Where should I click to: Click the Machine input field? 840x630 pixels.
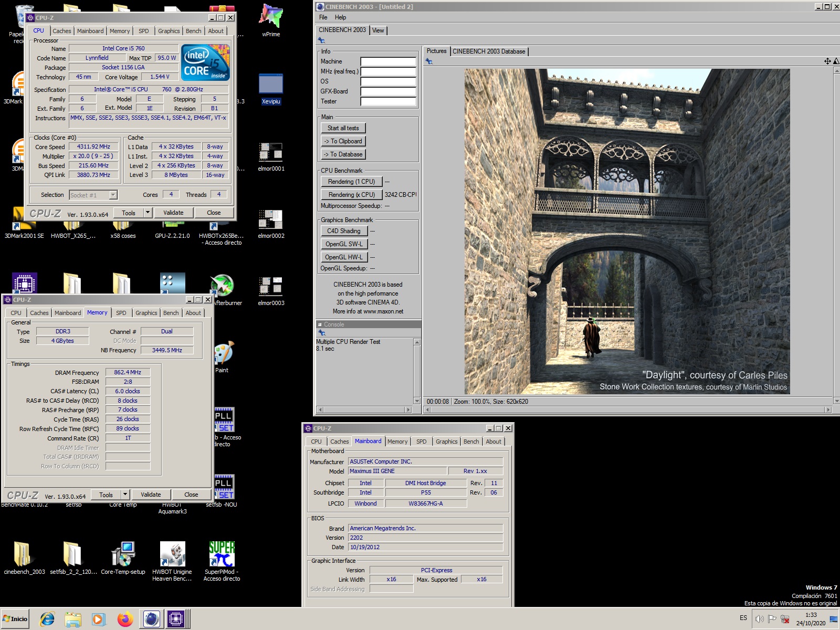point(388,61)
